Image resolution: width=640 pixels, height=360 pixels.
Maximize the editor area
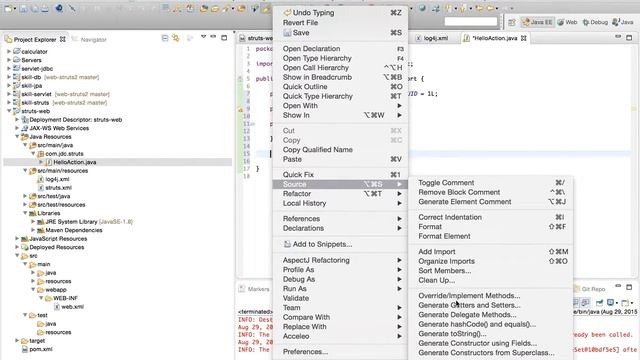pyautogui.click(x=629, y=38)
